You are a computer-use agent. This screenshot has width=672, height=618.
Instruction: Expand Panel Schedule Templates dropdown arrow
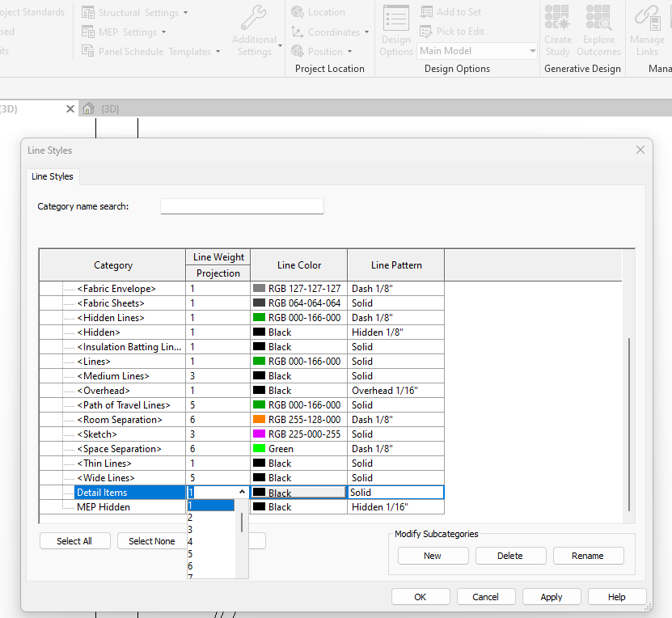[218, 52]
